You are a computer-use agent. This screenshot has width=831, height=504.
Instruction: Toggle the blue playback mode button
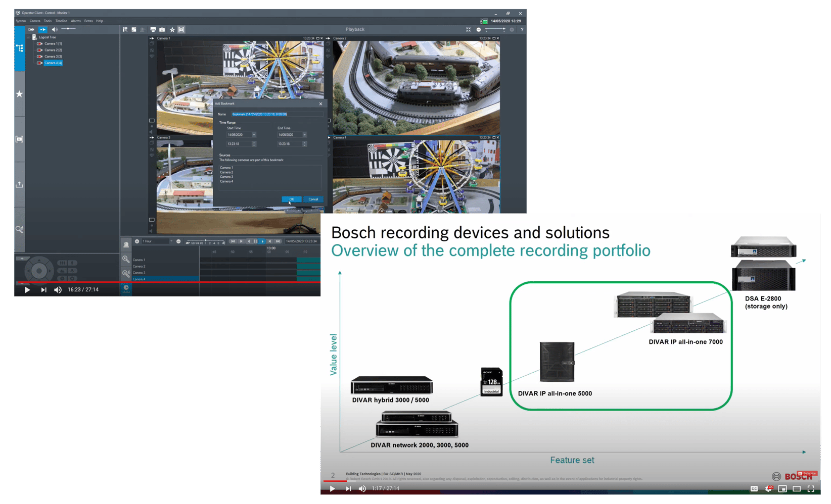tap(43, 29)
